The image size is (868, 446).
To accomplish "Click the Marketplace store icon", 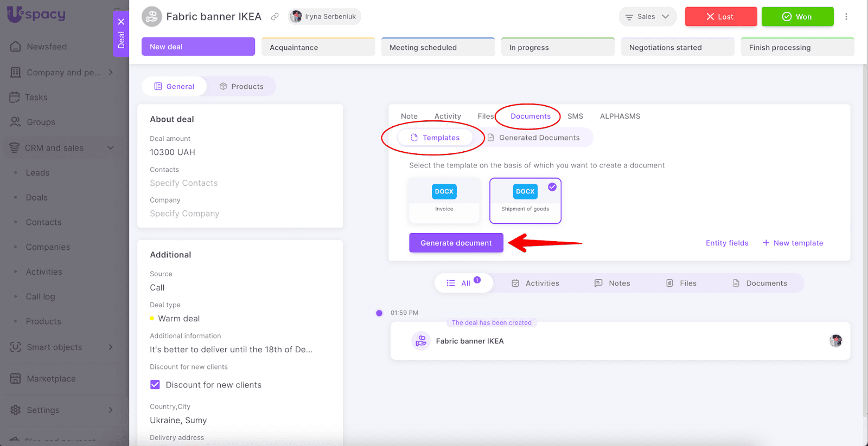I will click(x=16, y=379).
